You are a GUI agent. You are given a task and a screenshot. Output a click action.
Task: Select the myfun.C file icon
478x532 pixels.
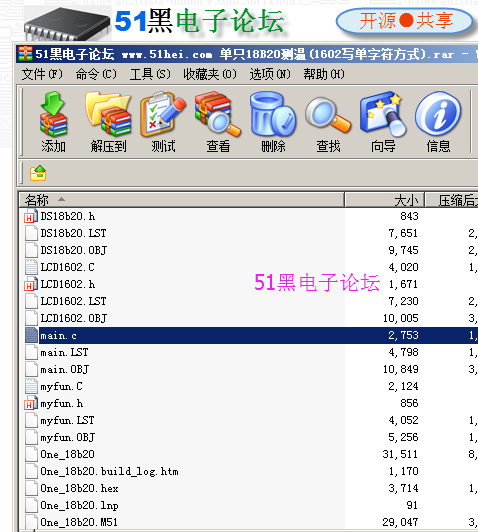(31, 386)
